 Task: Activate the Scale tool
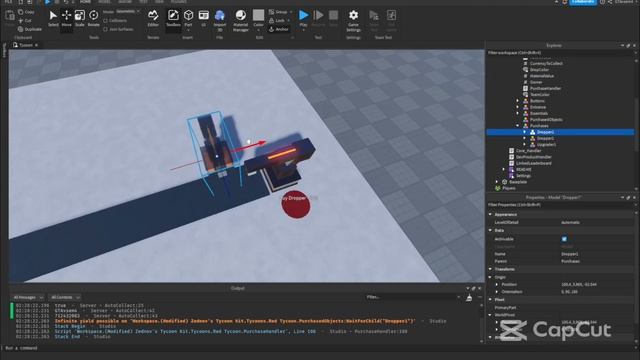click(x=80, y=18)
